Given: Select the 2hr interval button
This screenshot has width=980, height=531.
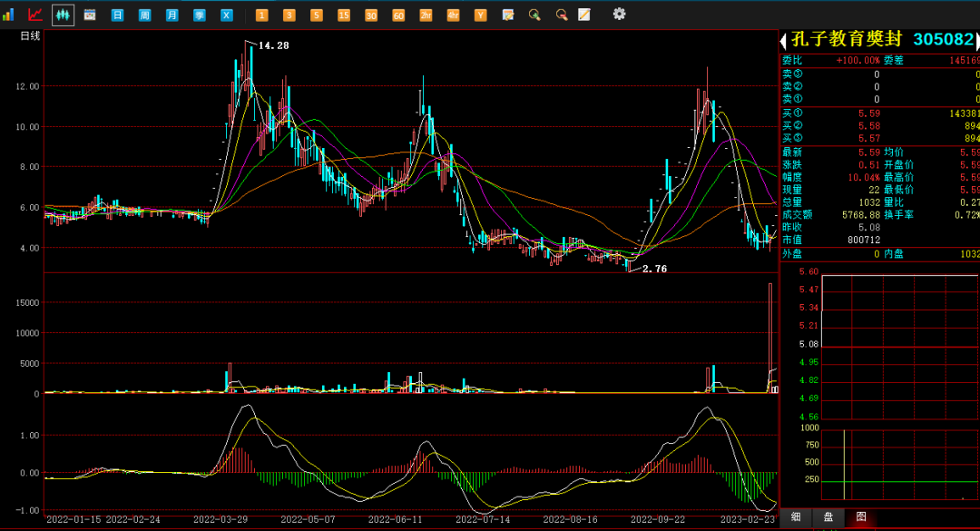Looking at the screenshot, I should point(425,15).
